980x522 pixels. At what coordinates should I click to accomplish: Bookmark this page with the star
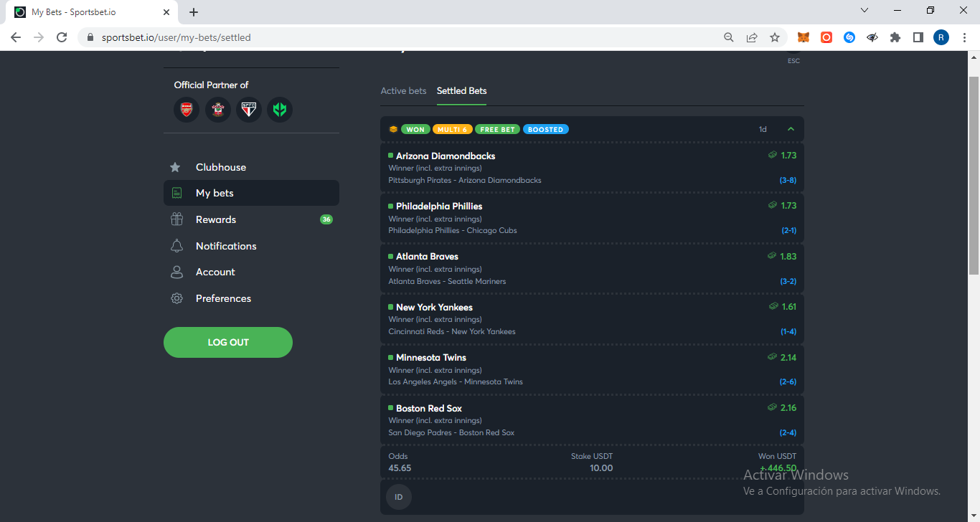click(775, 37)
